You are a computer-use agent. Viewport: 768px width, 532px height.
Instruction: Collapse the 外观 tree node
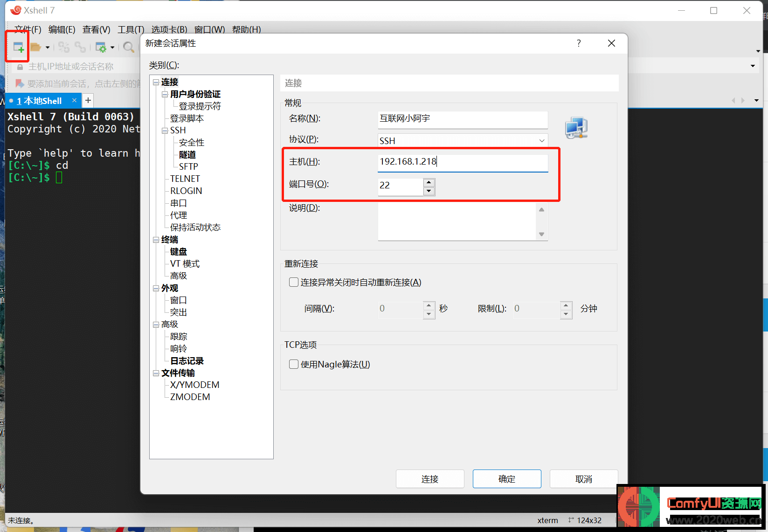coord(156,288)
